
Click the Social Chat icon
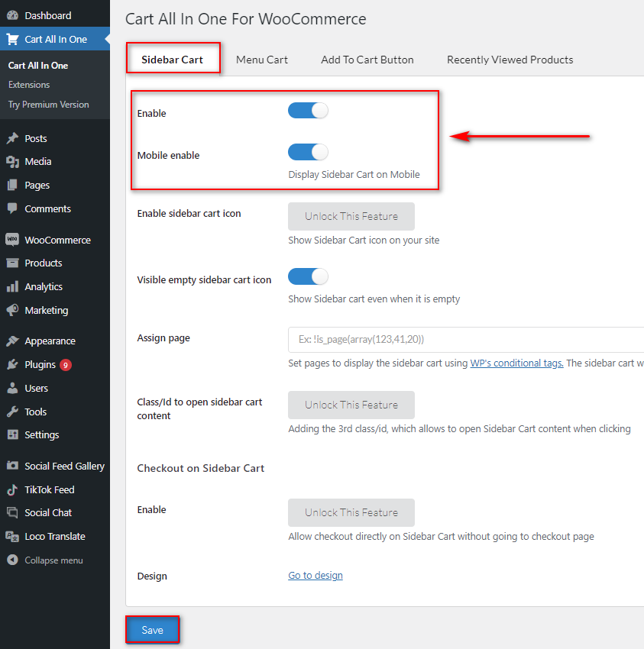pos(12,513)
